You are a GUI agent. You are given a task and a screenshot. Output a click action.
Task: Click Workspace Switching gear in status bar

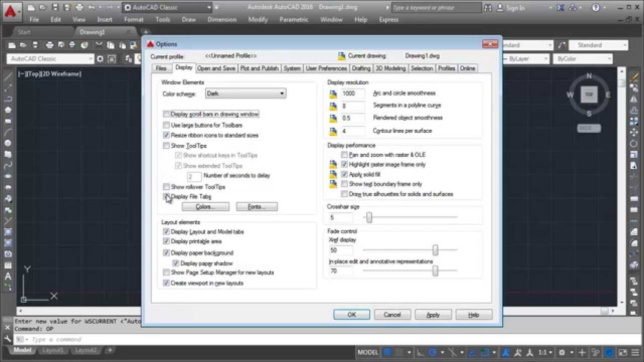click(x=562, y=352)
